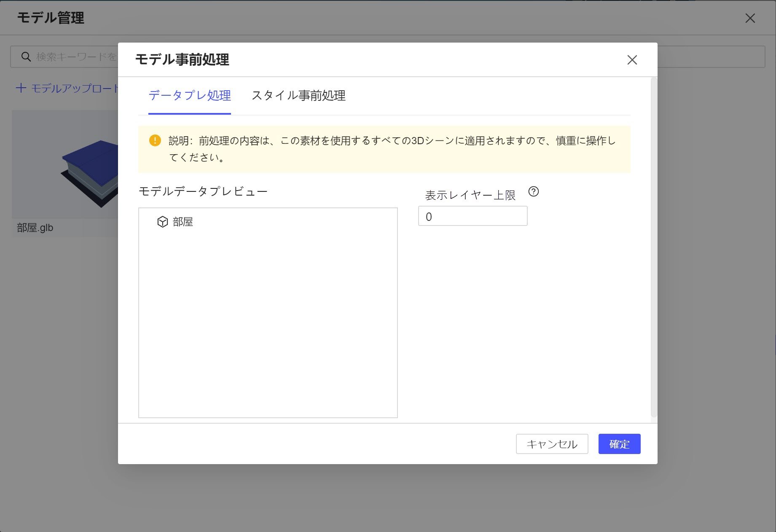776x532 pixels.
Task: Click the 表示レイヤー上限 number input field
Action: (472, 215)
